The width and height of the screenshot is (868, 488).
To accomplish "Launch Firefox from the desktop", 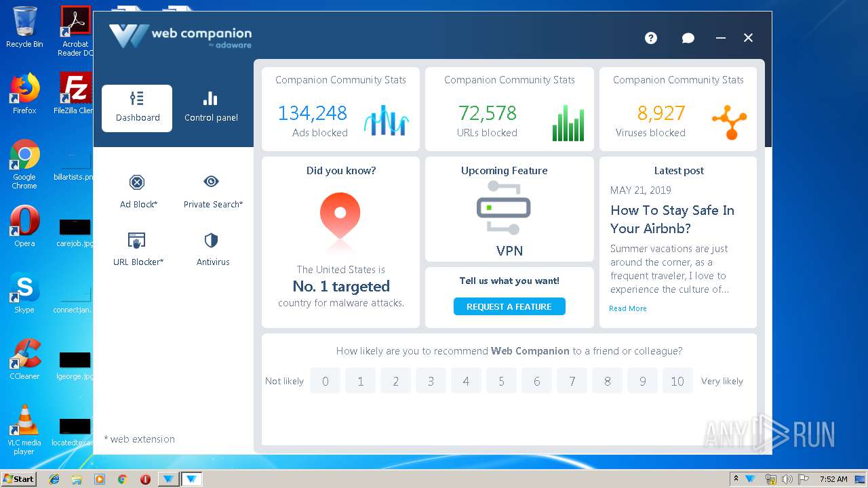I will [x=24, y=94].
